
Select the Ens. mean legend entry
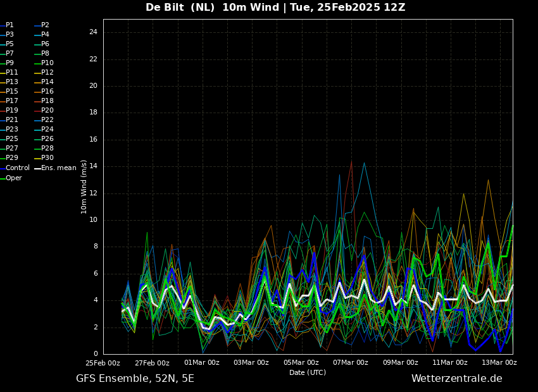pyautogui.click(x=56, y=168)
